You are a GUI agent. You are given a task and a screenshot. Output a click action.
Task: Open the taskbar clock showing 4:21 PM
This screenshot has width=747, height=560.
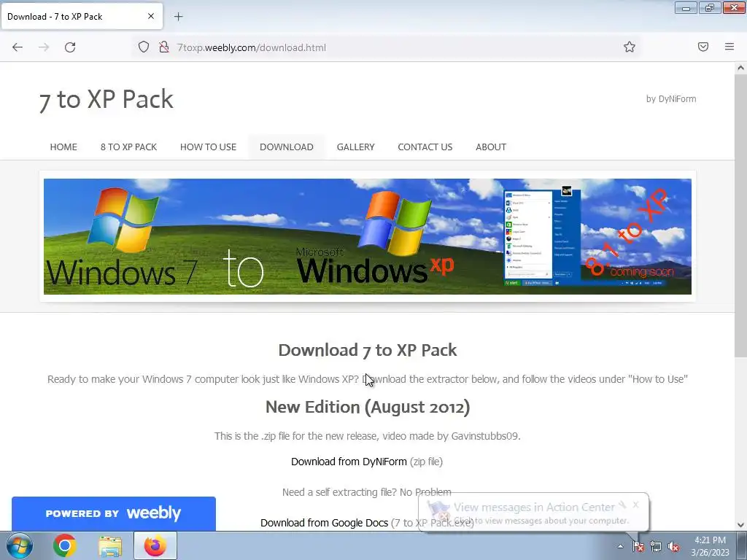(710, 546)
